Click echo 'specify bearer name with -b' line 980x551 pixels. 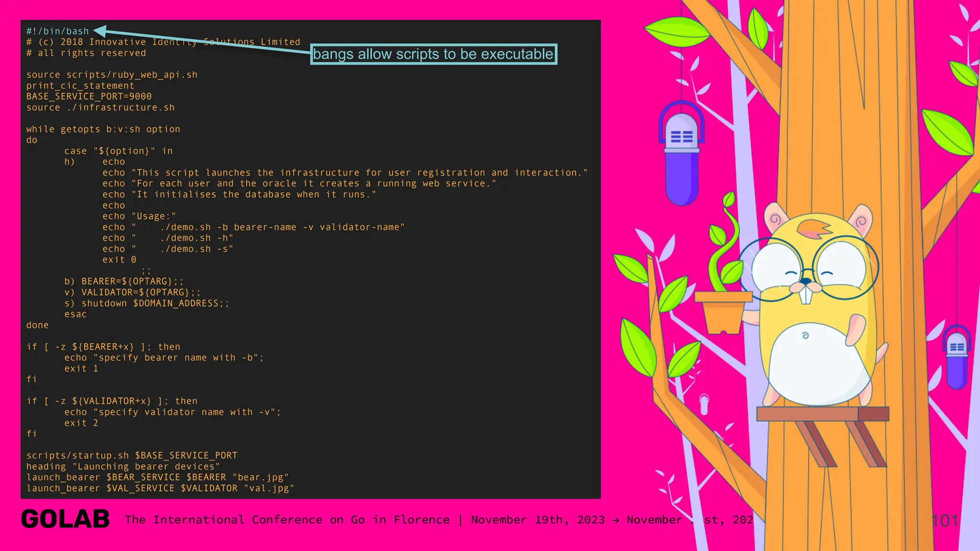pos(164,358)
